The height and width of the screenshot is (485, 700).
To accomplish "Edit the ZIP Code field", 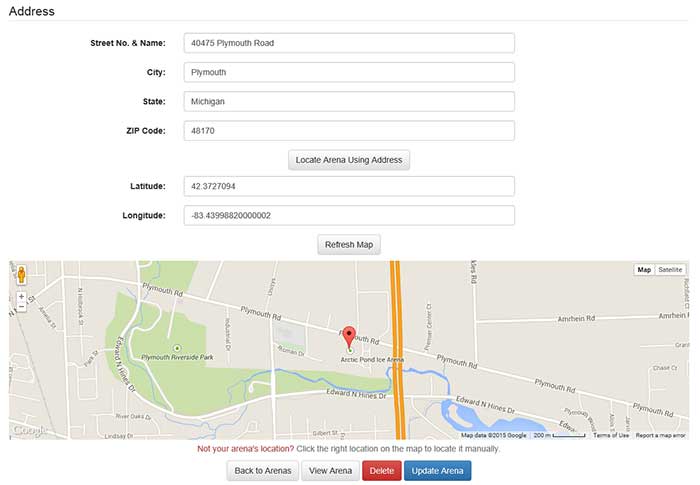I will [x=349, y=131].
